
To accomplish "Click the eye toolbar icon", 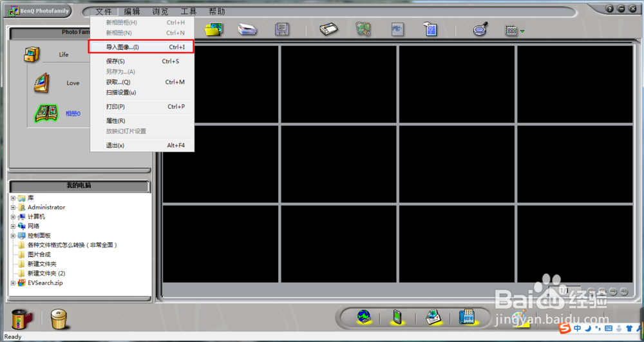I will [x=397, y=30].
